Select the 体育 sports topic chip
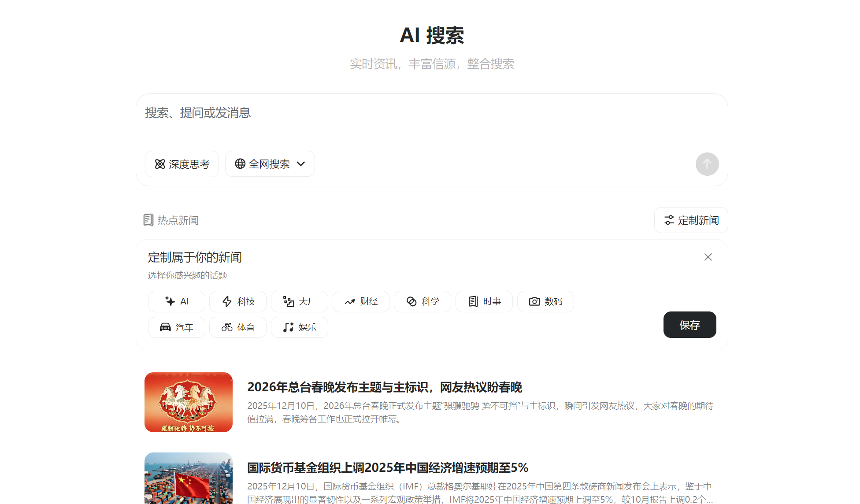This screenshot has height=504, width=860. [x=238, y=327]
